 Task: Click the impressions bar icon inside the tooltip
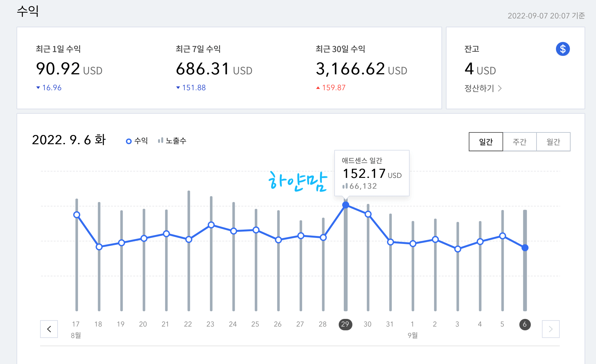click(345, 186)
